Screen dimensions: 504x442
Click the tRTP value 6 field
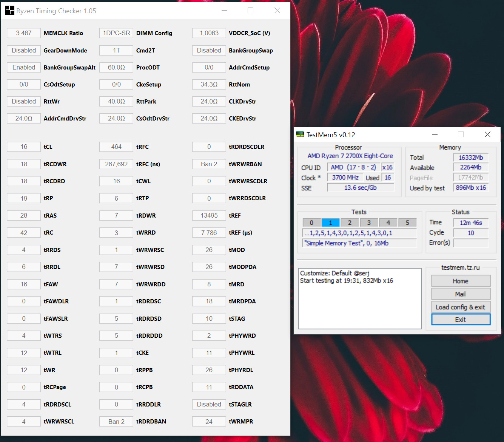116,198
